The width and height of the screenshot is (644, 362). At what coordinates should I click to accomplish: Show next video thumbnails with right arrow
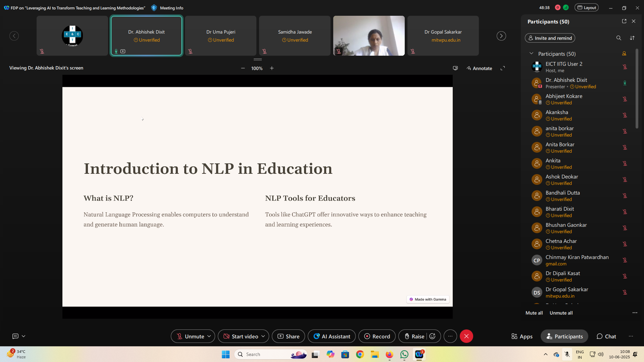point(501,36)
